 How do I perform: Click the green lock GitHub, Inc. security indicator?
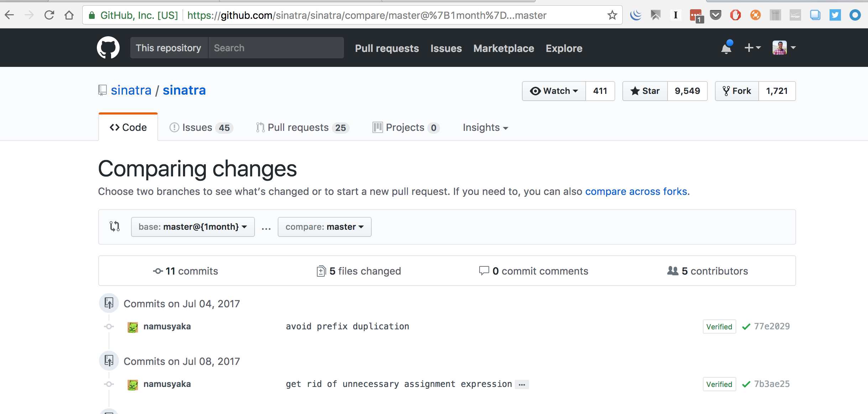coord(133,15)
